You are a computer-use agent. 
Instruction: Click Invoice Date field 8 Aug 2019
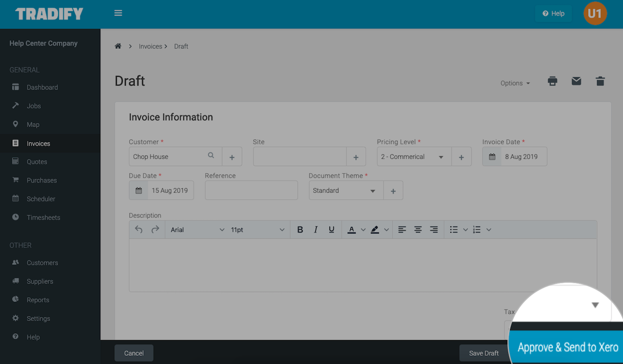coord(524,157)
